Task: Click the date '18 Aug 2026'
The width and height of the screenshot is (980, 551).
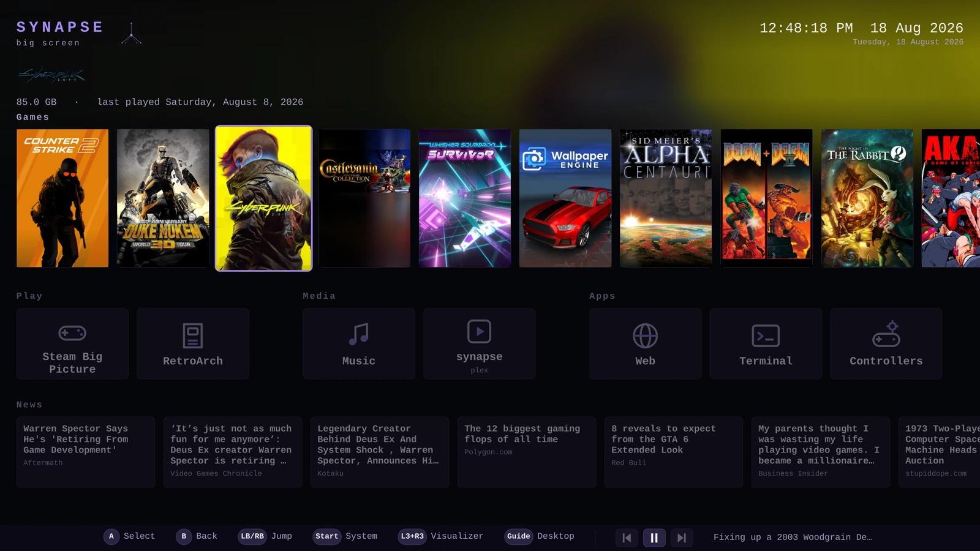Action: coord(917,28)
